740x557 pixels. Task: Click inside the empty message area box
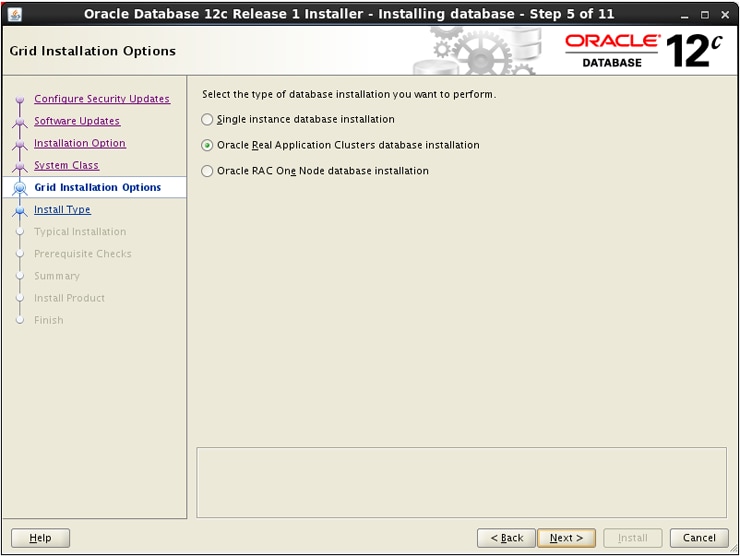[x=462, y=482]
